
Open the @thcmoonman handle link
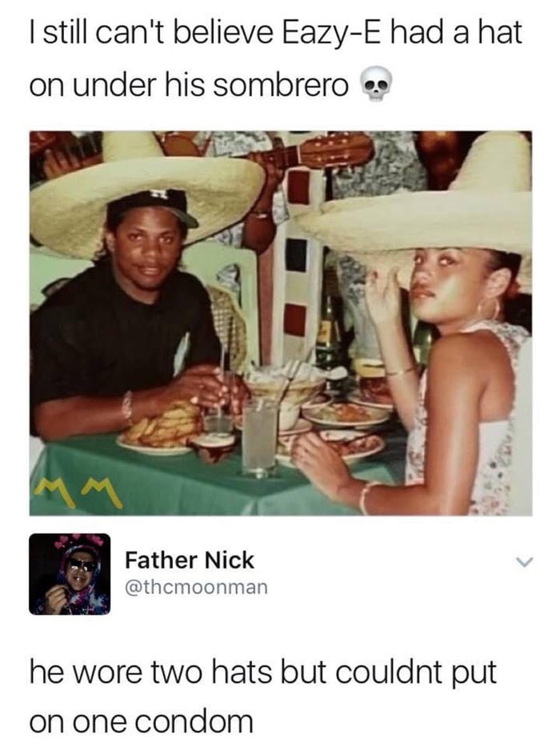[x=196, y=588]
